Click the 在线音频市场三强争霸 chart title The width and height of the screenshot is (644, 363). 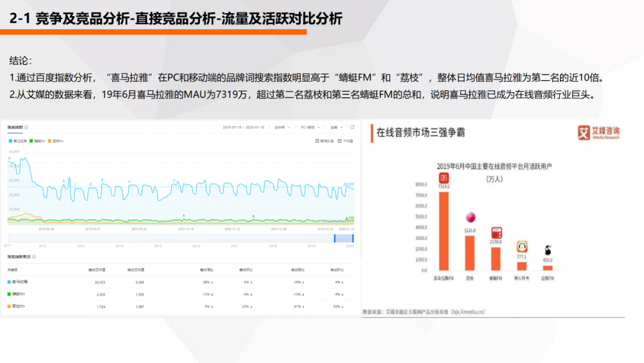point(420,133)
